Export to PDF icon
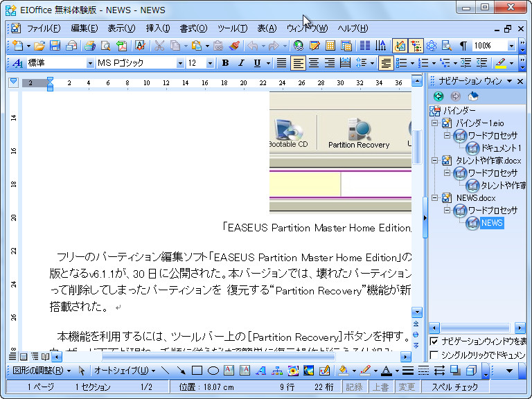The height and width of the screenshot is (399, 532). pyautogui.click(x=121, y=46)
